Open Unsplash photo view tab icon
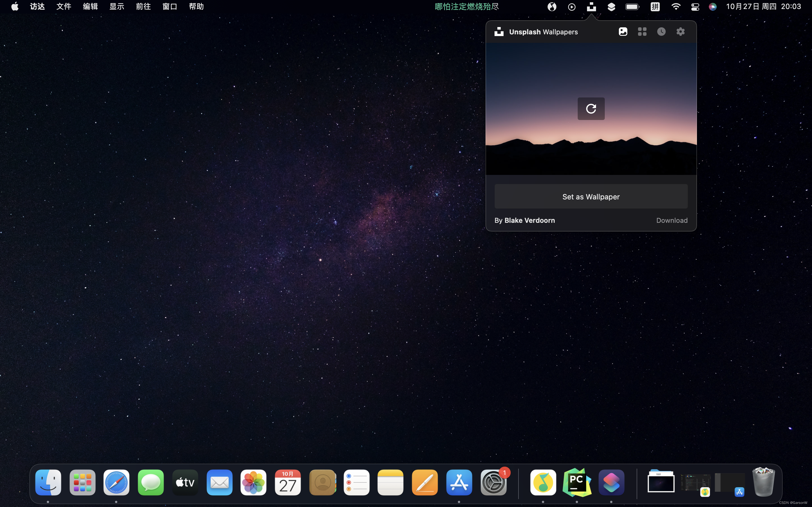The image size is (812, 507). pos(623,32)
